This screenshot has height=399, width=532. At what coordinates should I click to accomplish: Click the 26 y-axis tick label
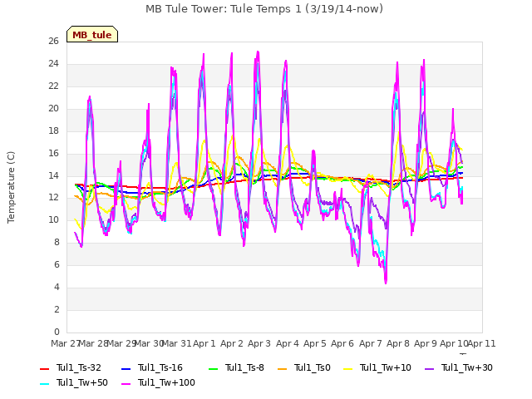tap(53, 42)
